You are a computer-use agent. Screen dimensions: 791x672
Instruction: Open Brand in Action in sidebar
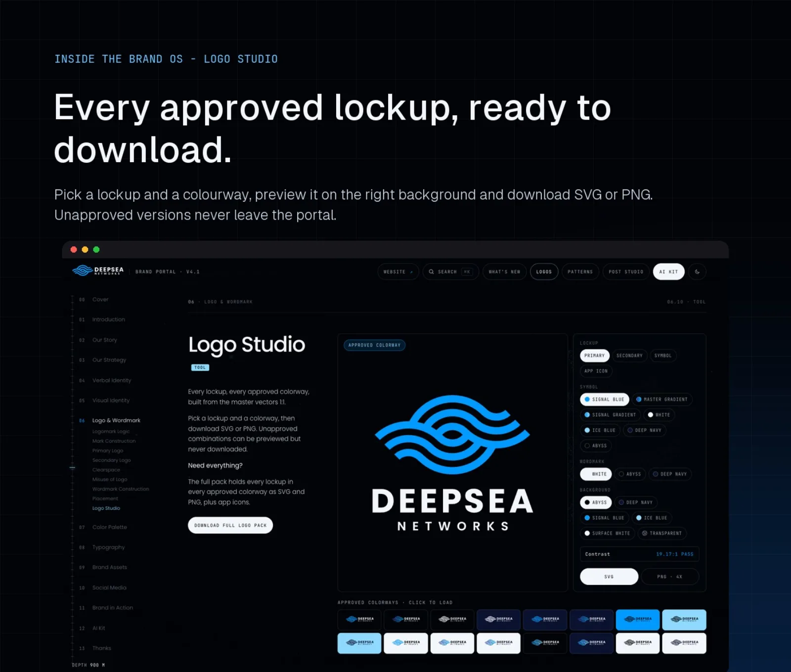(x=112, y=608)
